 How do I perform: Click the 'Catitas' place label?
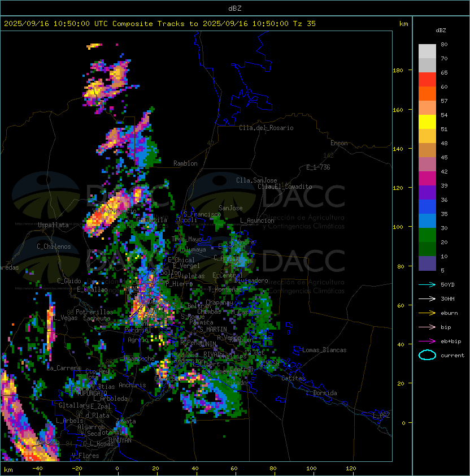pos(293,378)
